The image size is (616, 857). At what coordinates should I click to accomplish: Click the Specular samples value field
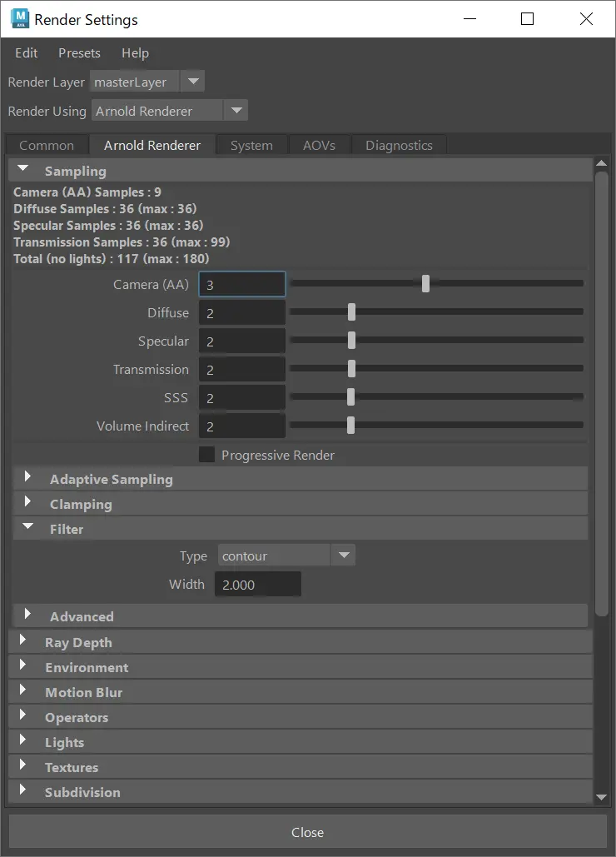click(x=242, y=341)
